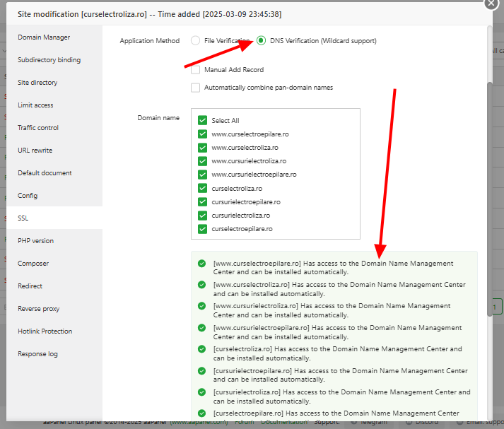
Task: Open the Reverse proxy tab
Action: (39, 309)
